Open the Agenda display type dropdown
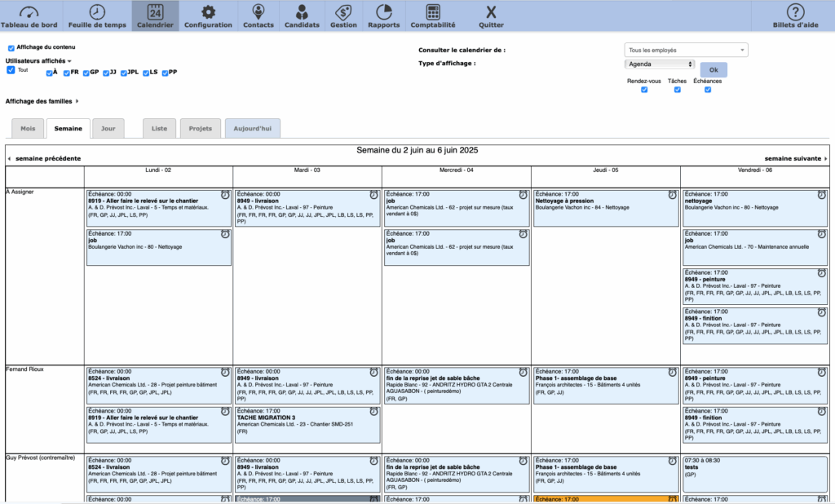Viewport: 835px width, 504px height. pyautogui.click(x=660, y=64)
